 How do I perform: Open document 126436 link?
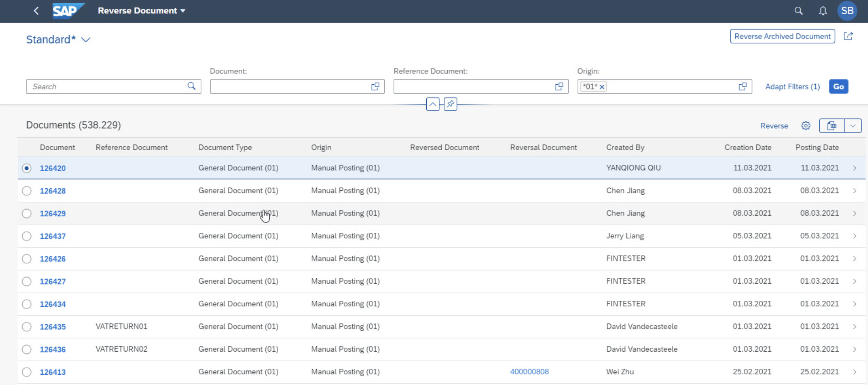pos(53,349)
